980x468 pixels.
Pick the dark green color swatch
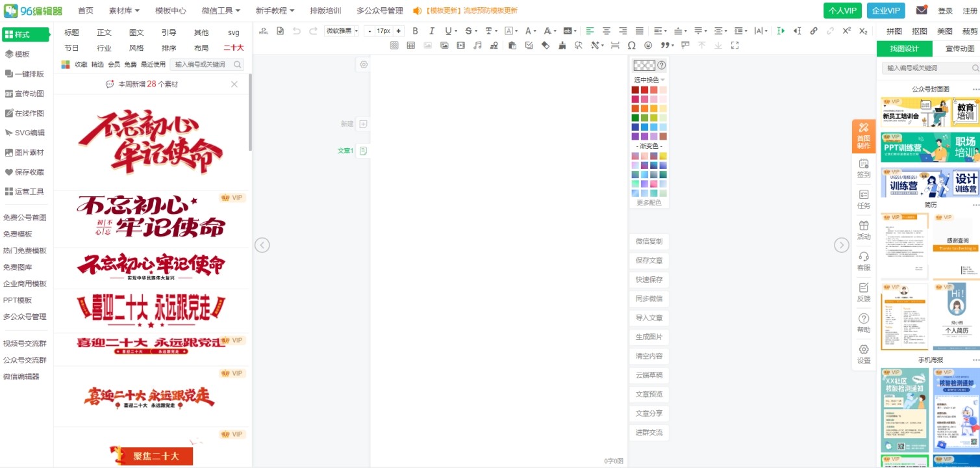635,118
